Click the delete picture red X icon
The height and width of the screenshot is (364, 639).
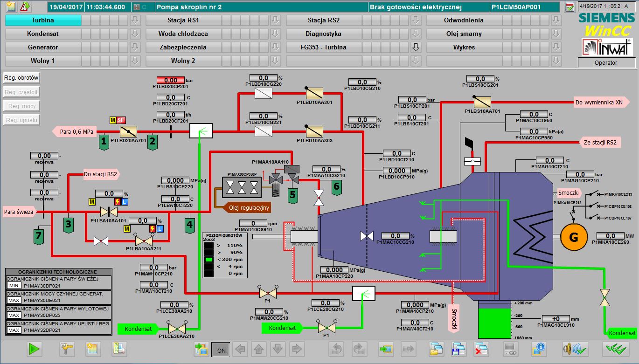481,349
